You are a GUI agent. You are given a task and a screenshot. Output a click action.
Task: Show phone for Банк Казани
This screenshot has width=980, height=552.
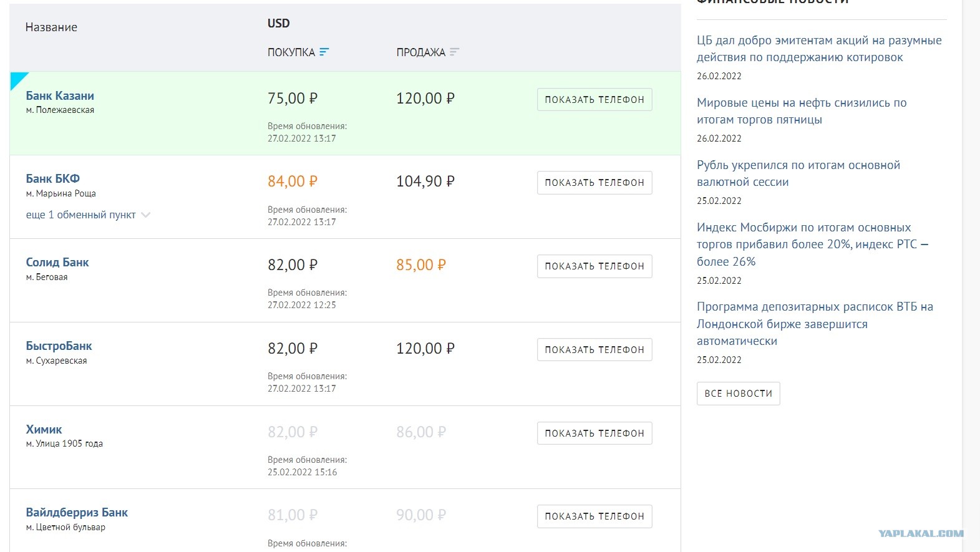tap(594, 100)
